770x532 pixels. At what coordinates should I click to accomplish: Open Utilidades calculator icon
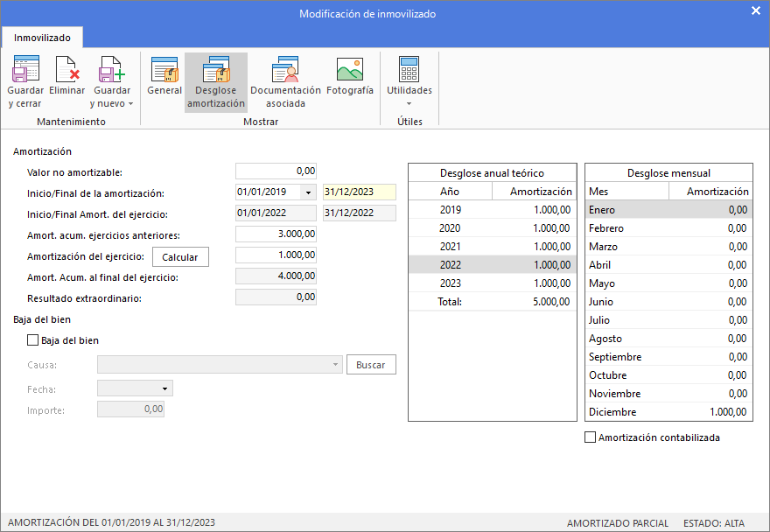[409, 69]
